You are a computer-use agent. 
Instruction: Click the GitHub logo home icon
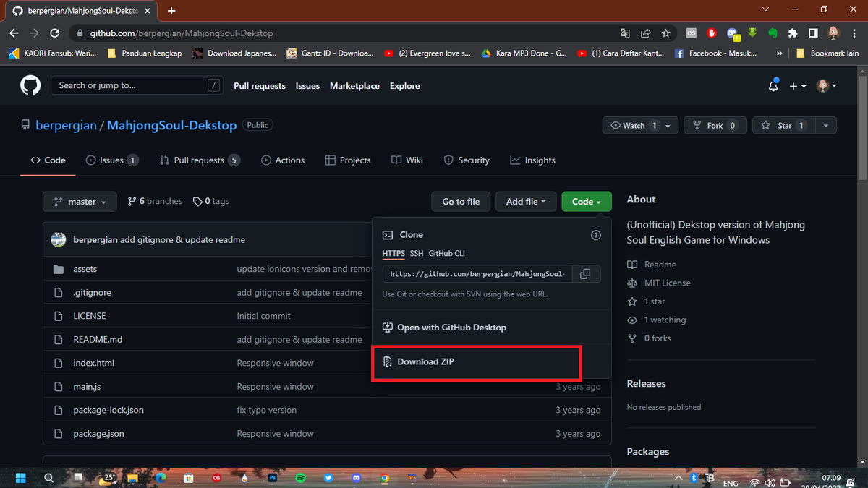click(x=30, y=86)
